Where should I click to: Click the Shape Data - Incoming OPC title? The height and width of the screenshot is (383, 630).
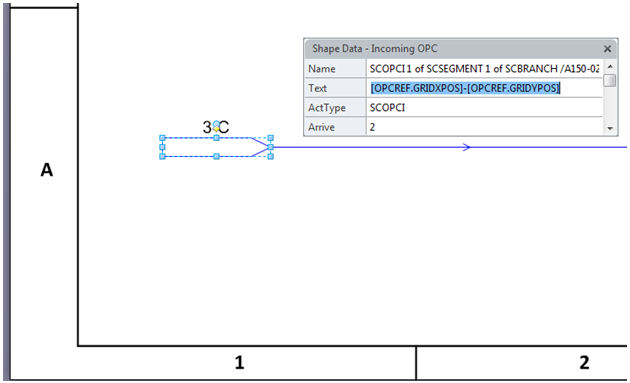(374, 49)
